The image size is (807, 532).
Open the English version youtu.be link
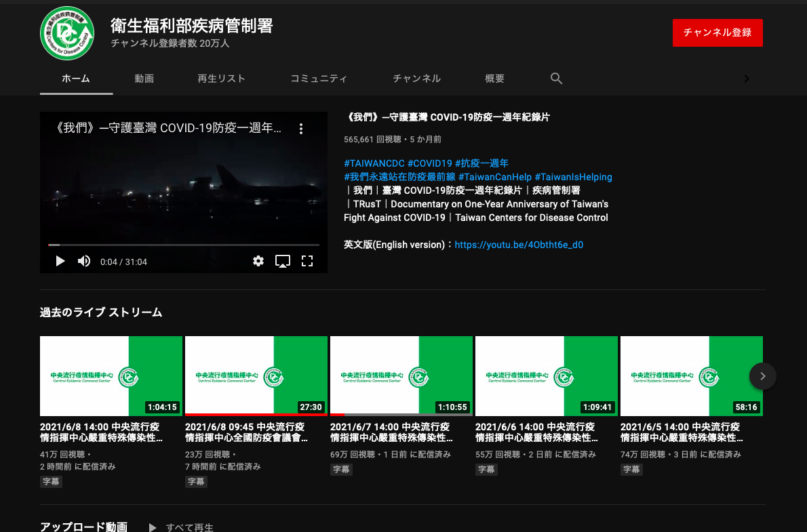point(519,245)
